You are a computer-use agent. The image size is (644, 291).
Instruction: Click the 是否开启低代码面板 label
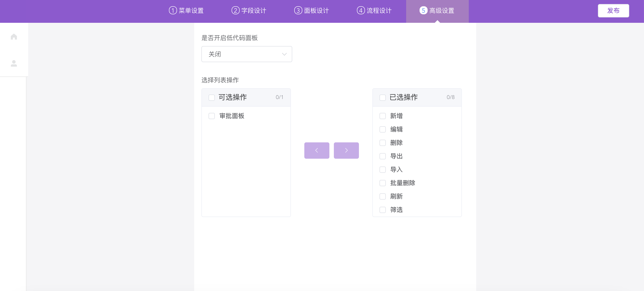point(230,38)
